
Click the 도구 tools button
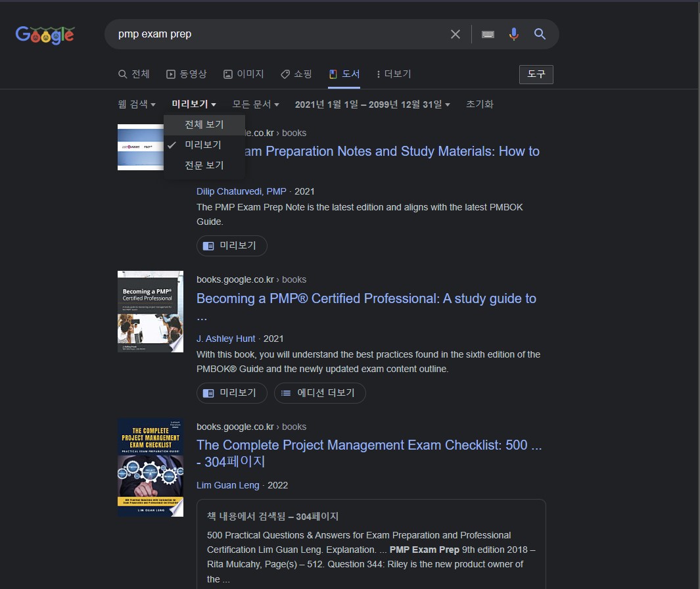click(536, 74)
